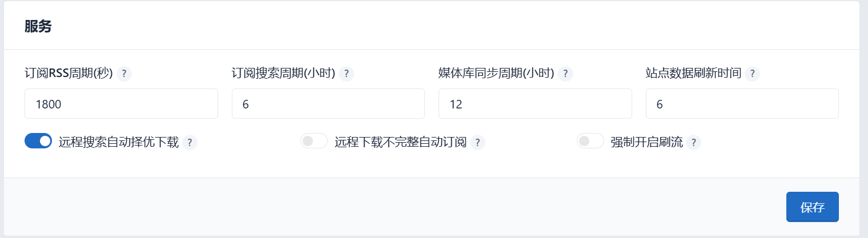Open help tooltip for 媒体库同步周期(小时)

click(565, 74)
